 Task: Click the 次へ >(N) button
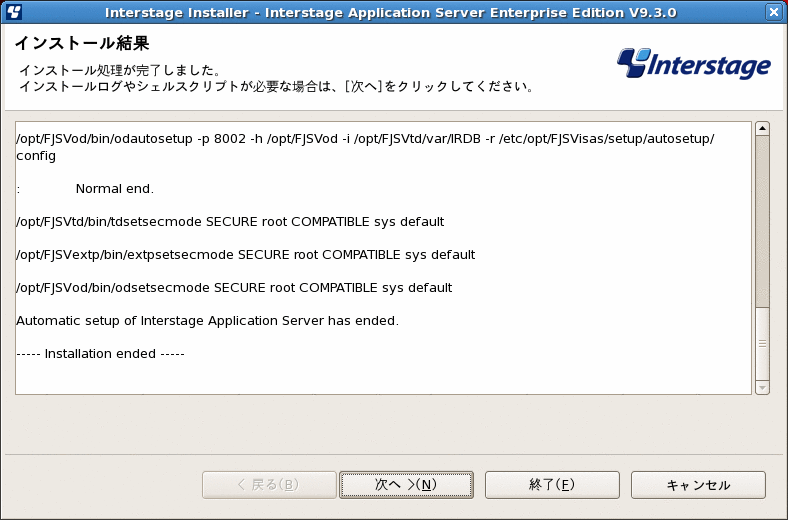click(406, 485)
